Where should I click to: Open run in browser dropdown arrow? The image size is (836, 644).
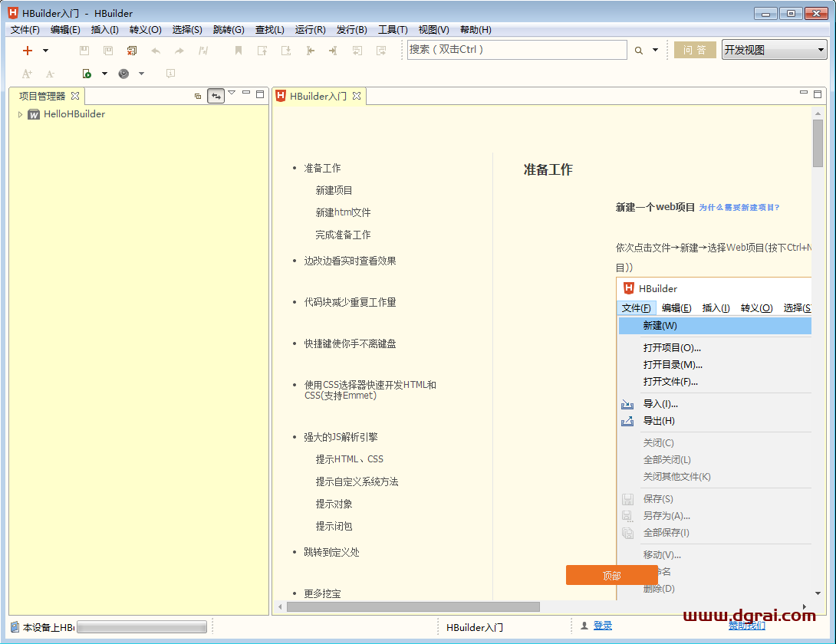[x=104, y=74]
